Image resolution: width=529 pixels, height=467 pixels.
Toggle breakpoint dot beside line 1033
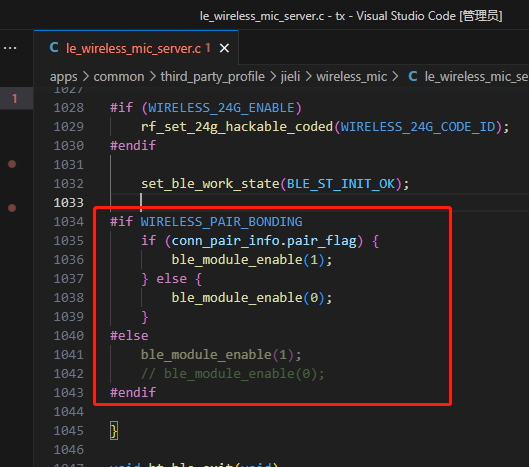12,208
